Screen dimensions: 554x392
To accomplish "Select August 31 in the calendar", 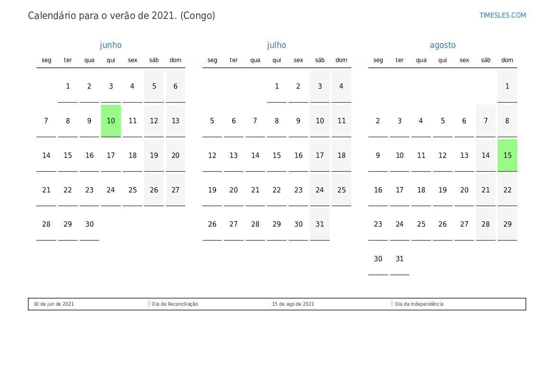I will tap(400, 259).
